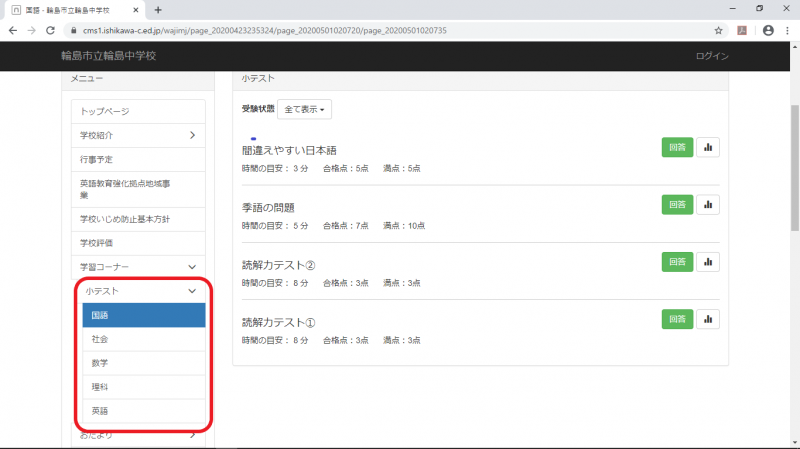Viewport: 800px width, 449px height.
Task: Click 回答 button for 季語の問題
Action: [676, 204]
